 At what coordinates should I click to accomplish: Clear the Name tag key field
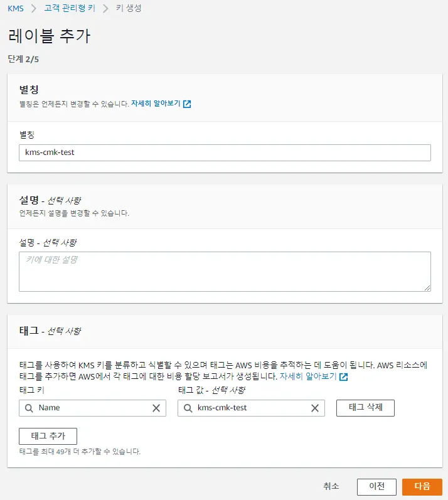156,408
